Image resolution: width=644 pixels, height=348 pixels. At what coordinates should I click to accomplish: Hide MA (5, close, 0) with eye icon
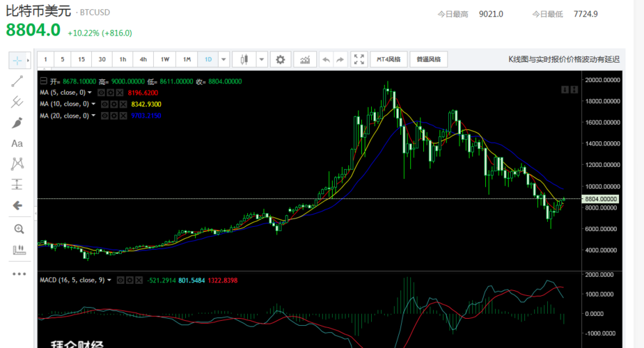point(102,93)
